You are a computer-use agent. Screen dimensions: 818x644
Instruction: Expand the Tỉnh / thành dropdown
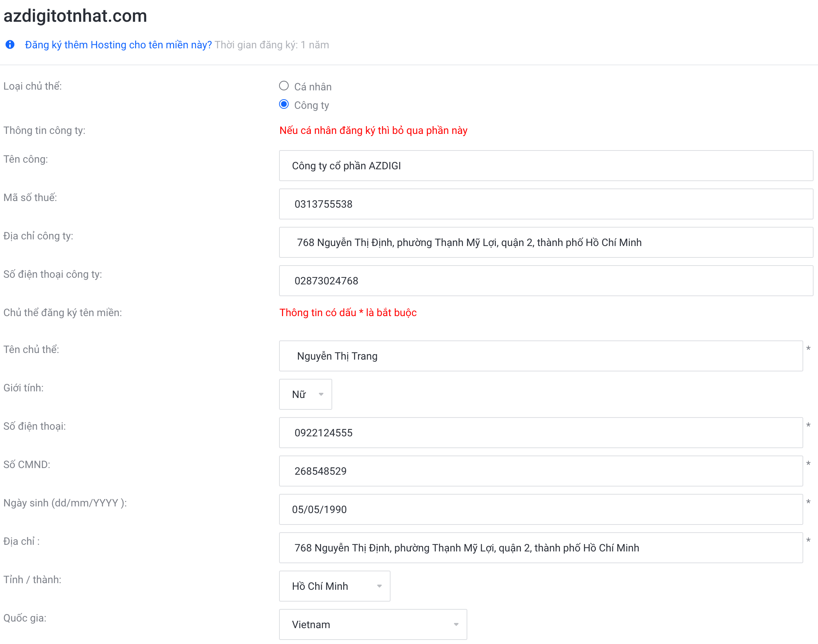click(334, 586)
